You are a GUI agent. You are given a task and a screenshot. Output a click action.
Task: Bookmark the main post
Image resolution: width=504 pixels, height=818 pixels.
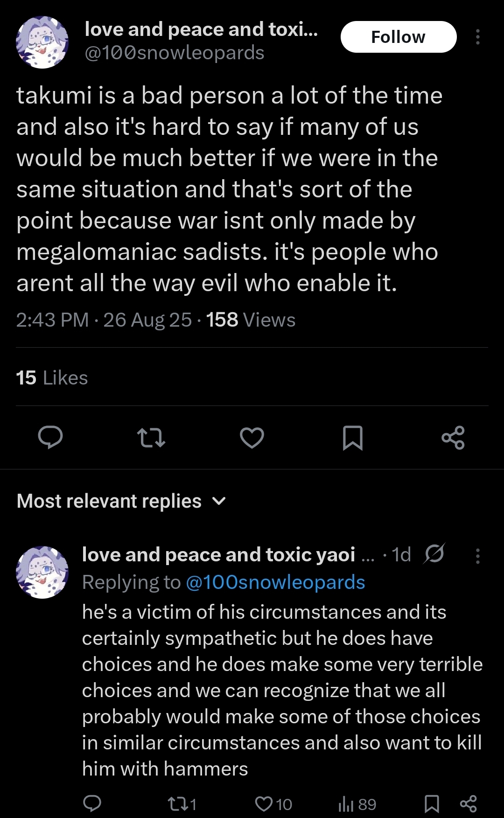[x=352, y=438]
